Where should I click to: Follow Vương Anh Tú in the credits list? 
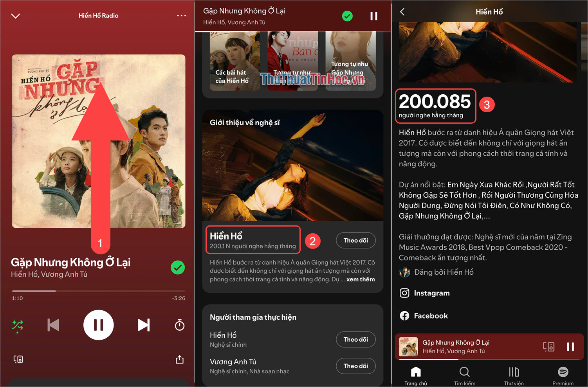[356, 366]
